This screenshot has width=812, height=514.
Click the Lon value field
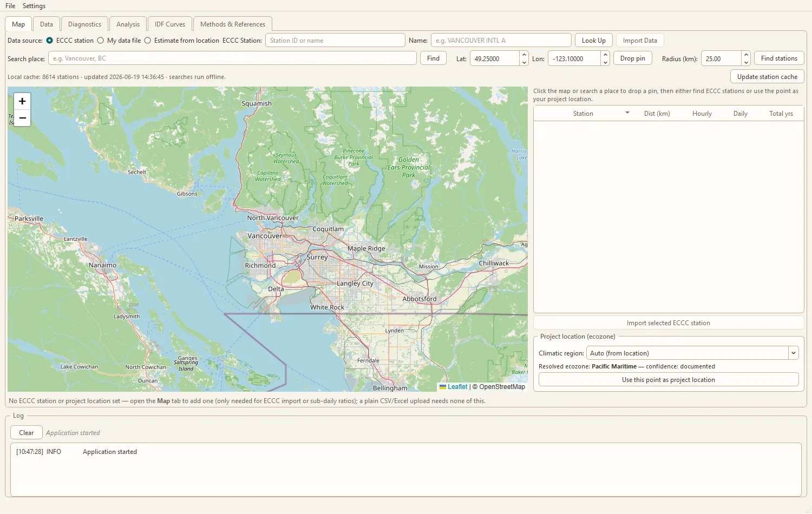pyautogui.click(x=574, y=58)
